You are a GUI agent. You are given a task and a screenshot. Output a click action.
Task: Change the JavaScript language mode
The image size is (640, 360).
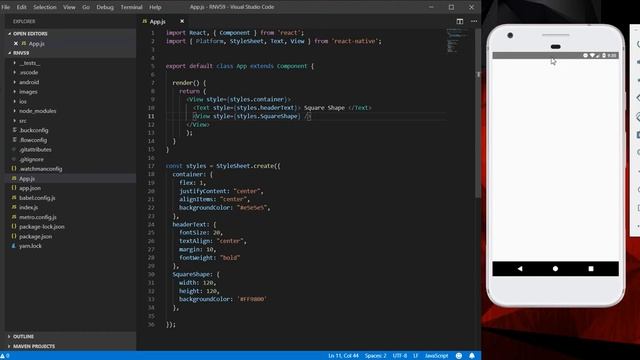[x=436, y=356]
